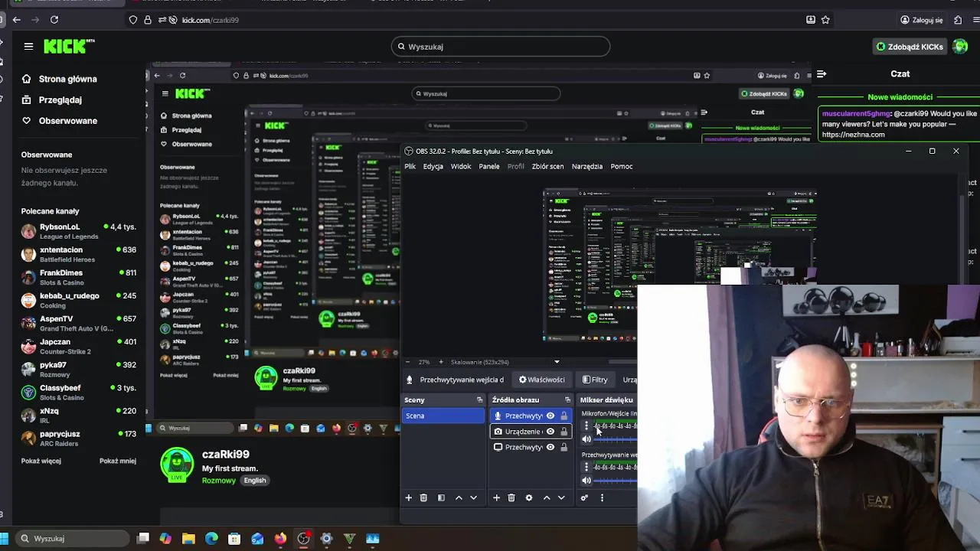Mute the Mikrofon/Wejście channel speaker icon

(586, 439)
